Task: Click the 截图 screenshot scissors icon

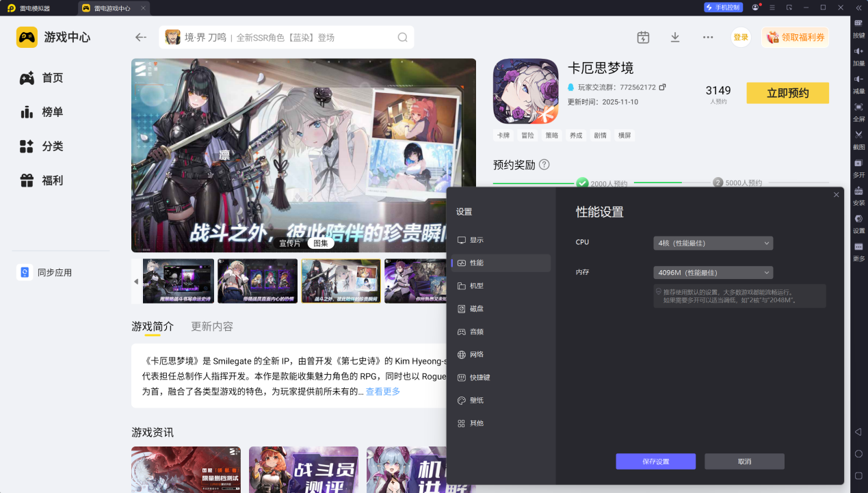Action: [x=858, y=135]
